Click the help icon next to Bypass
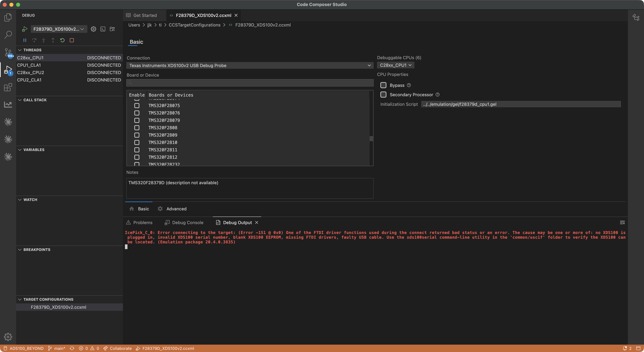 (409, 85)
